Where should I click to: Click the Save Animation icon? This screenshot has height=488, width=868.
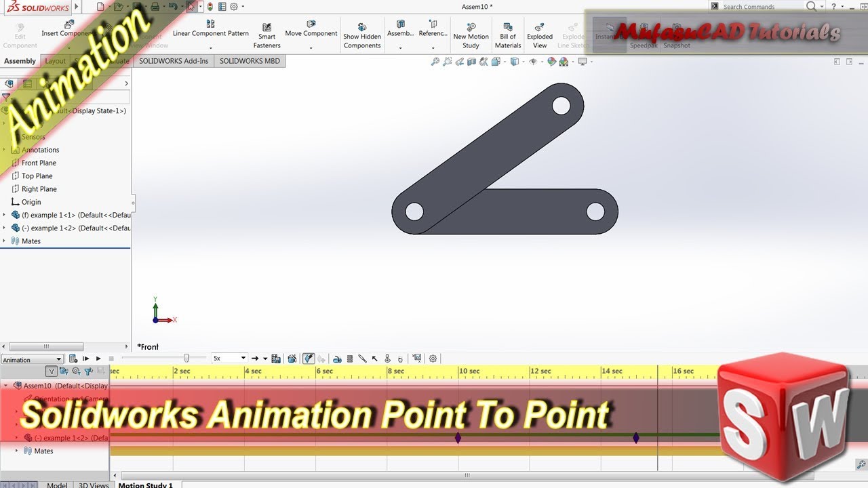(276, 359)
